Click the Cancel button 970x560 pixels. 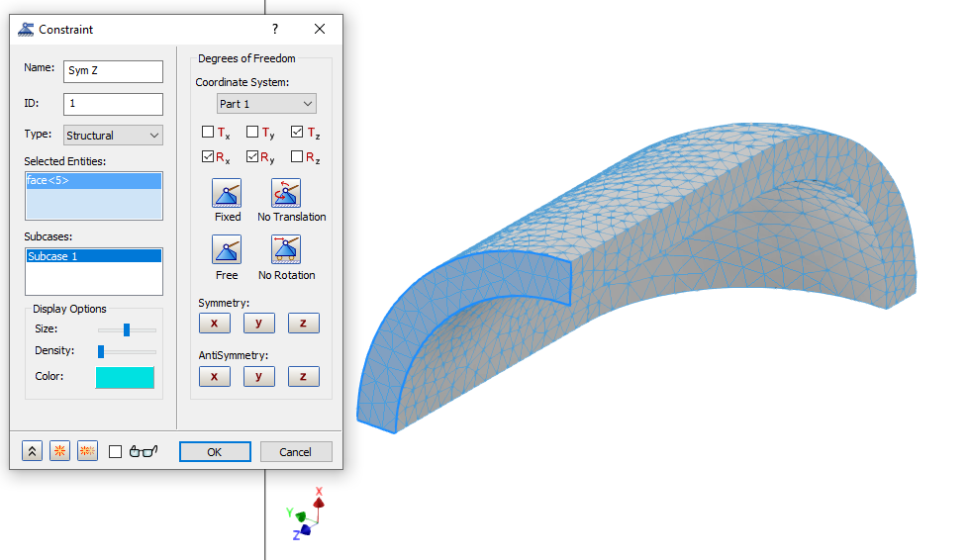[296, 452]
